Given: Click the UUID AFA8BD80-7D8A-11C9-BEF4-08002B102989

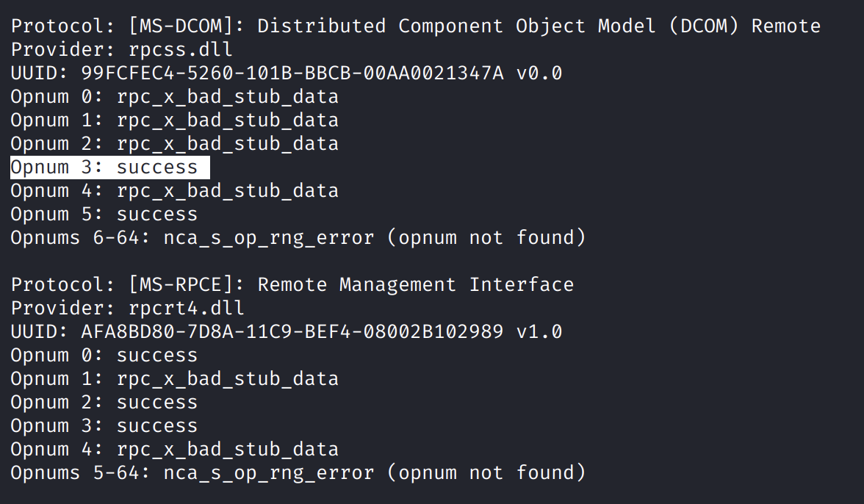Looking at the screenshot, I should 292,332.
